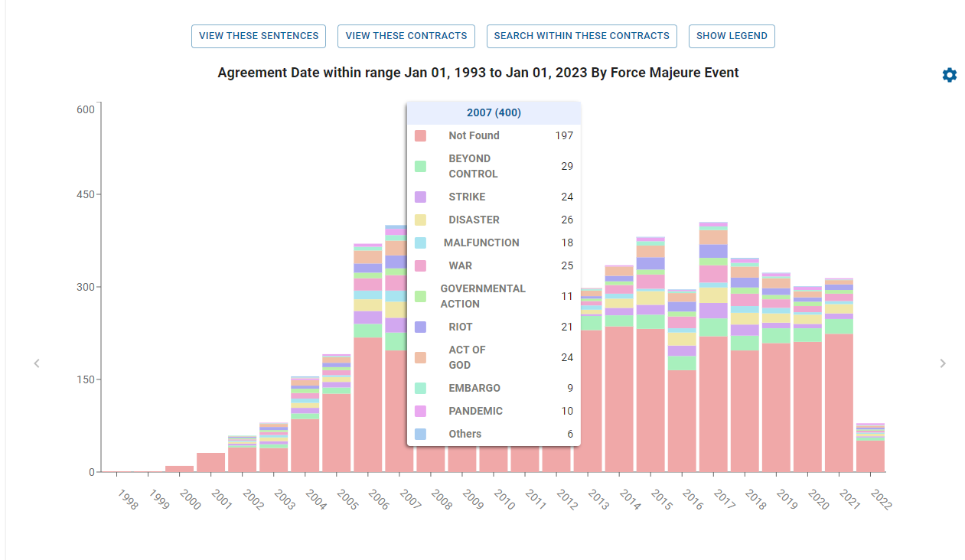The height and width of the screenshot is (560, 965).
Task: Click the Not Found segment of 2021 bar
Action: (x=839, y=403)
